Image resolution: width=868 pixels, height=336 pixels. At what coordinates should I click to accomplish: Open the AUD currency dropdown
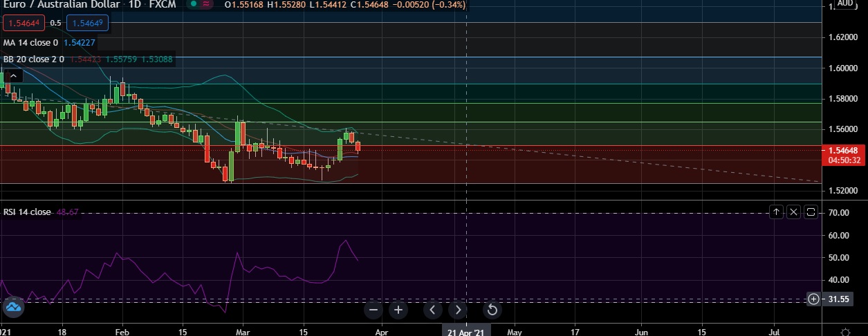[x=844, y=3]
